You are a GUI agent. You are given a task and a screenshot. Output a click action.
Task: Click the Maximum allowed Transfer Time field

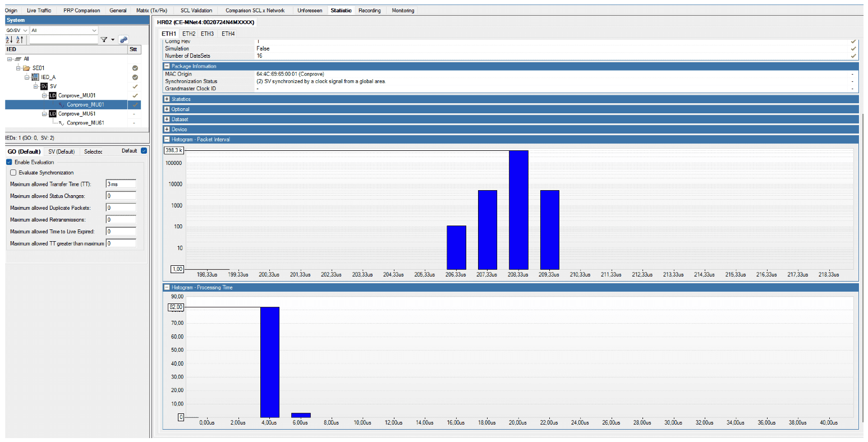click(x=121, y=183)
